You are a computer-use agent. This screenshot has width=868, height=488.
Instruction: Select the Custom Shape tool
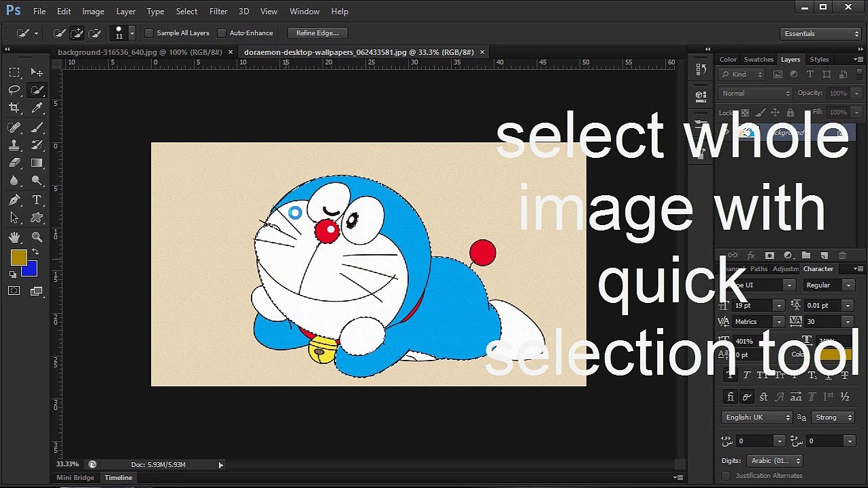[x=37, y=218]
